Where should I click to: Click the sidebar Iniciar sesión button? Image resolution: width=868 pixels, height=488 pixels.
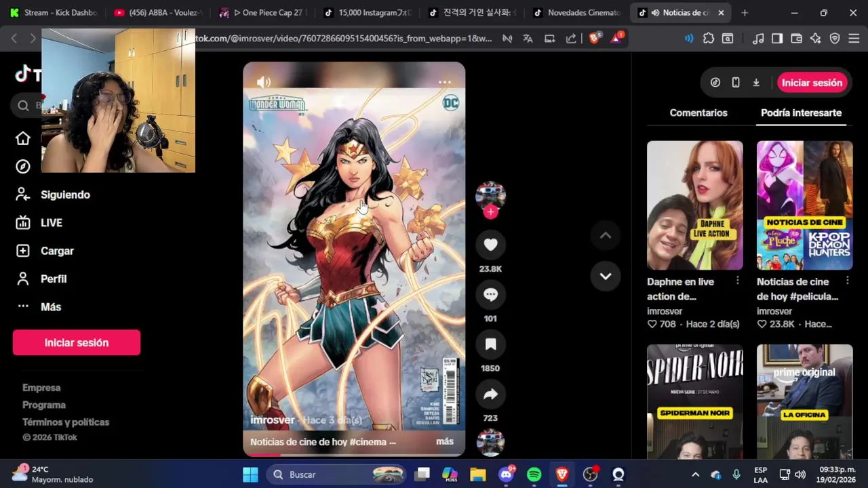pos(77,342)
